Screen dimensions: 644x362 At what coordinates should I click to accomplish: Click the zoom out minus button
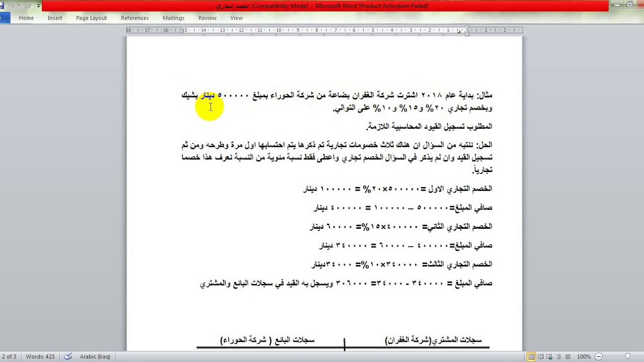600,356
